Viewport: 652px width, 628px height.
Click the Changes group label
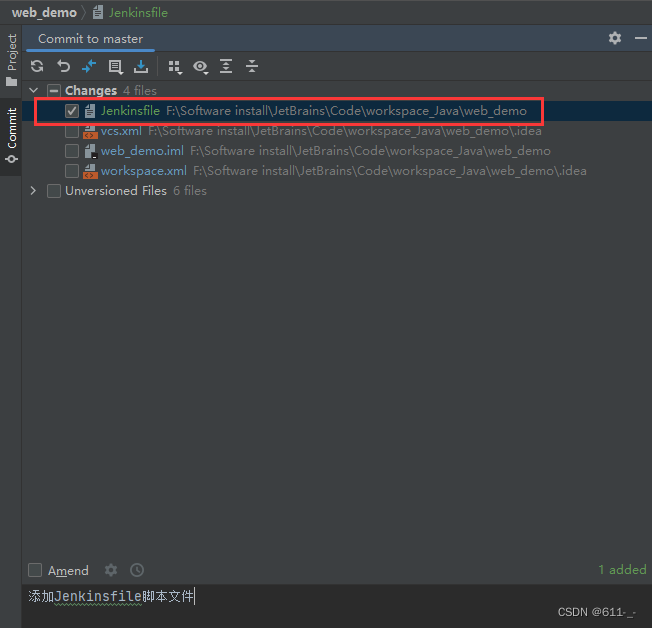tap(91, 91)
